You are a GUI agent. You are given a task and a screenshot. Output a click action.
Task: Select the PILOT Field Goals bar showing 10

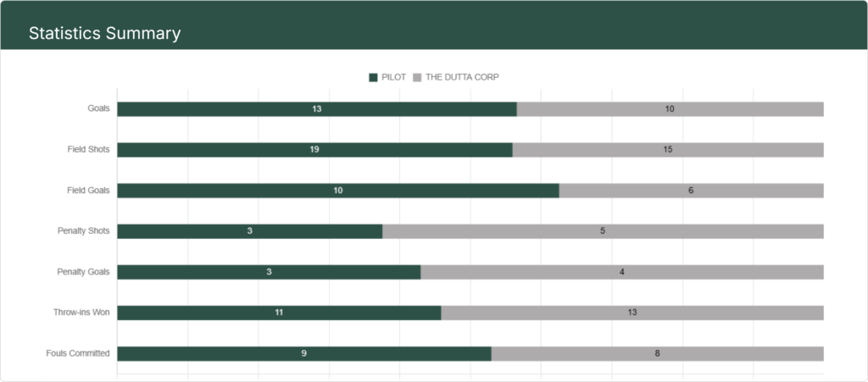pos(337,191)
